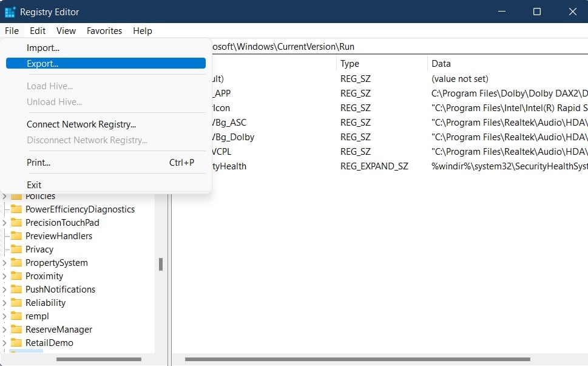Open the Favorites menu

pyautogui.click(x=104, y=31)
